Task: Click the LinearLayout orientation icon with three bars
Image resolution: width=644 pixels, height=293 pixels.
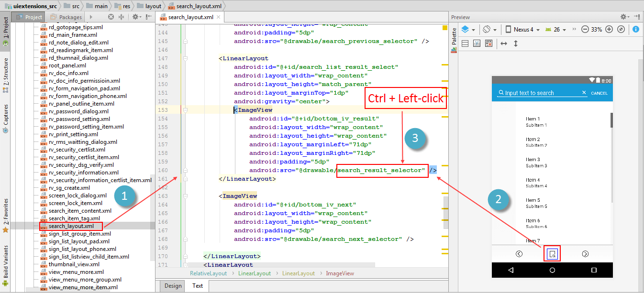Action: pos(465,43)
